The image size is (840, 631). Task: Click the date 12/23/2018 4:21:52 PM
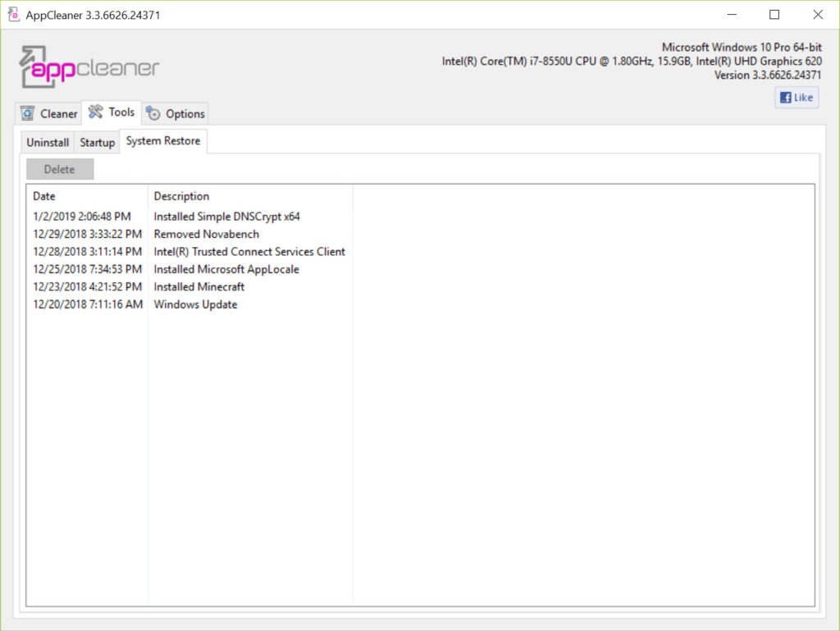(x=87, y=287)
